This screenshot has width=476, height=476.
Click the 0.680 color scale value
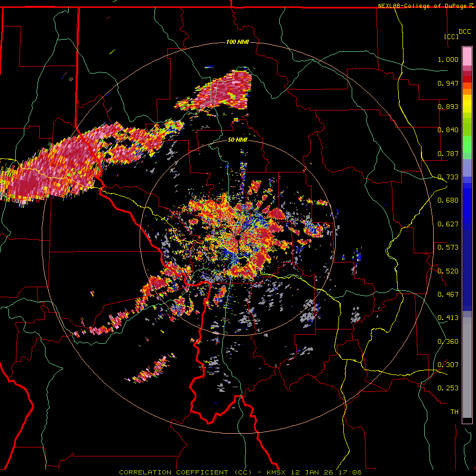click(448, 200)
